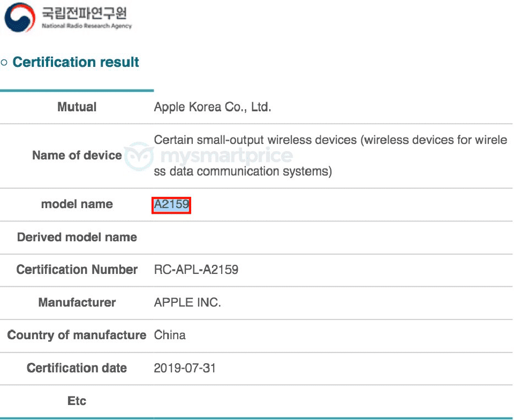514x420 pixels.
Task: Click the 'Certification result' heading
Action: tap(75, 62)
